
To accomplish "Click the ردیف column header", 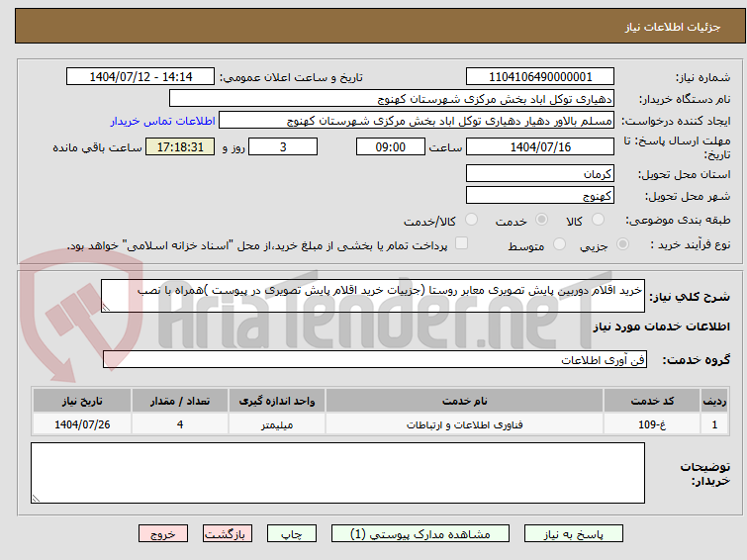I will click(x=714, y=401).
